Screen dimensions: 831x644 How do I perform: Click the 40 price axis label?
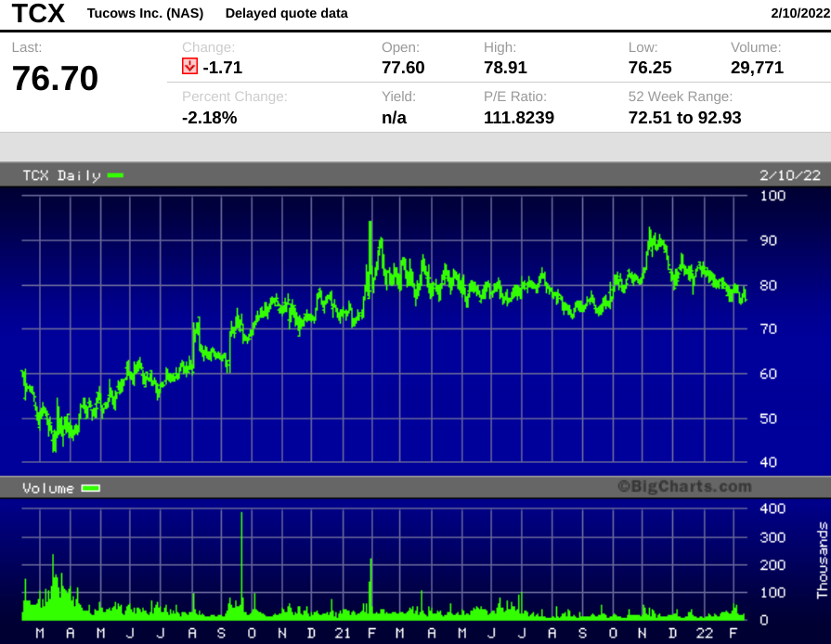(x=769, y=462)
